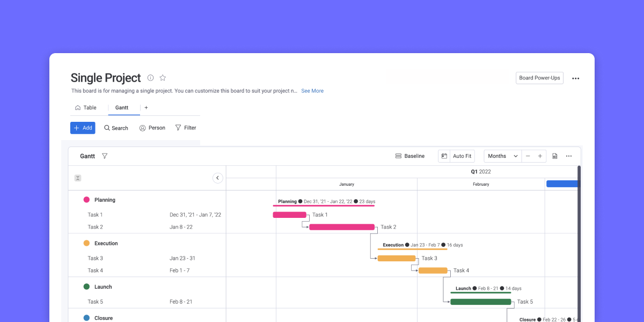Open the Filter panel

(186, 128)
